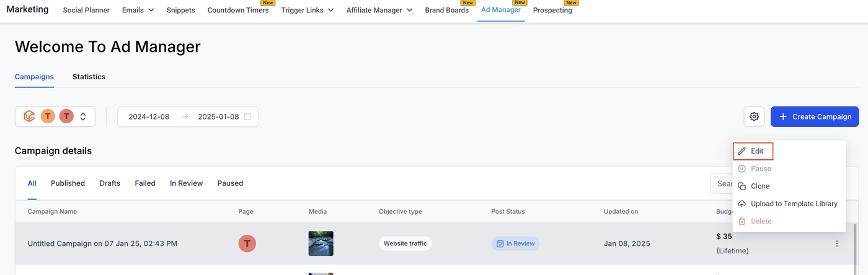Click the campaign search field

click(x=722, y=183)
